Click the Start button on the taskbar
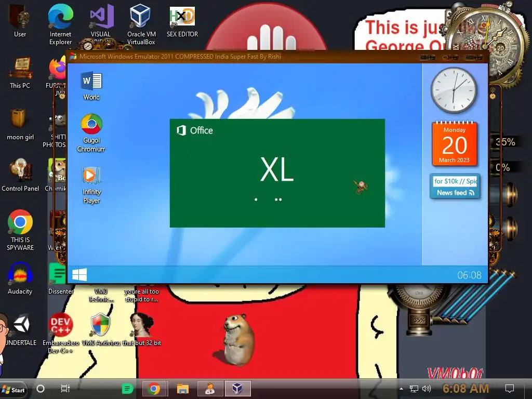532x399 pixels. tap(13, 390)
